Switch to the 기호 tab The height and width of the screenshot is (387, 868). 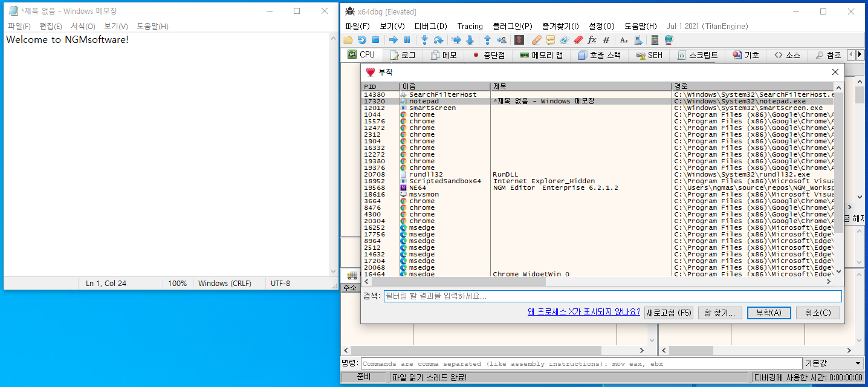(746, 55)
